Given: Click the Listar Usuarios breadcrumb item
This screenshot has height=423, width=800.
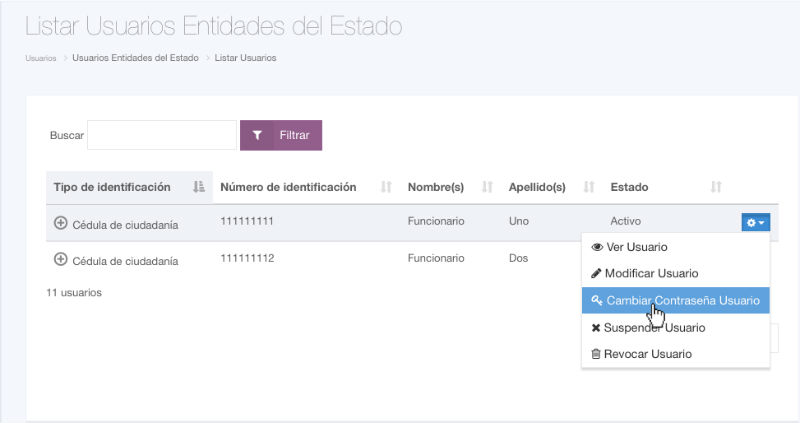Looking at the screenshot, I should tap(245, 58).
